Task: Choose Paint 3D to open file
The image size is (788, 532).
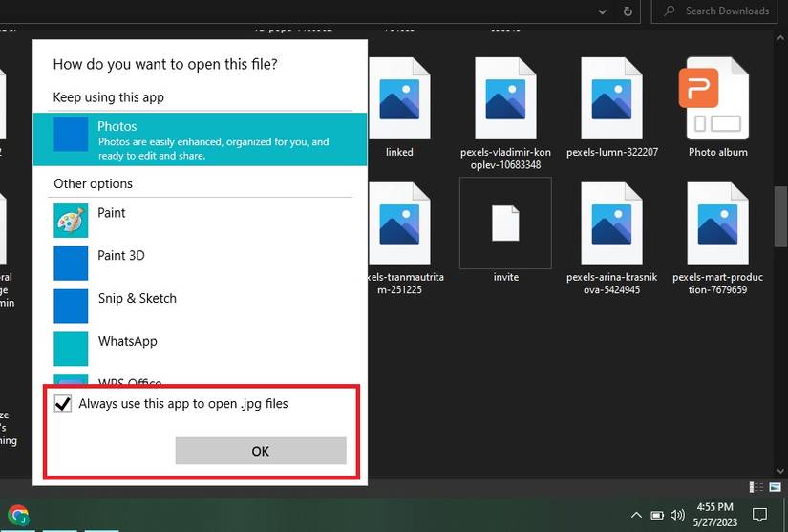Action: click(200, 263)
